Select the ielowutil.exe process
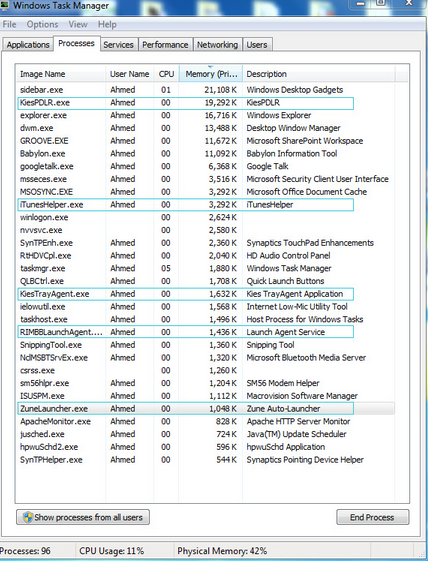428x561 pixels. tap(205, 307)
